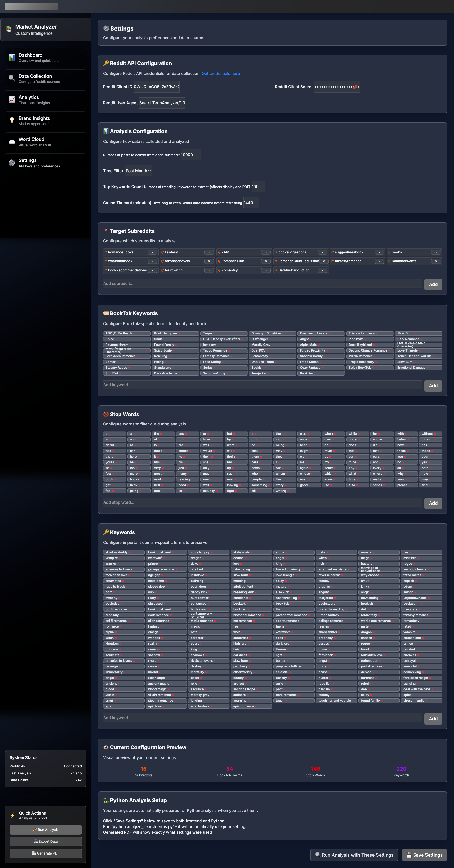Click the Dashboard bar chart icon

(12, 58)
